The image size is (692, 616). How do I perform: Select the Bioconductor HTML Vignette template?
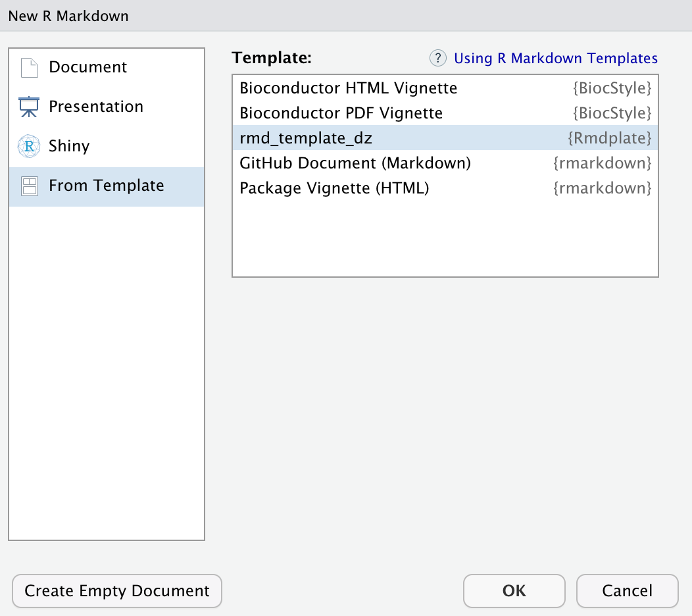pos(349,88)
